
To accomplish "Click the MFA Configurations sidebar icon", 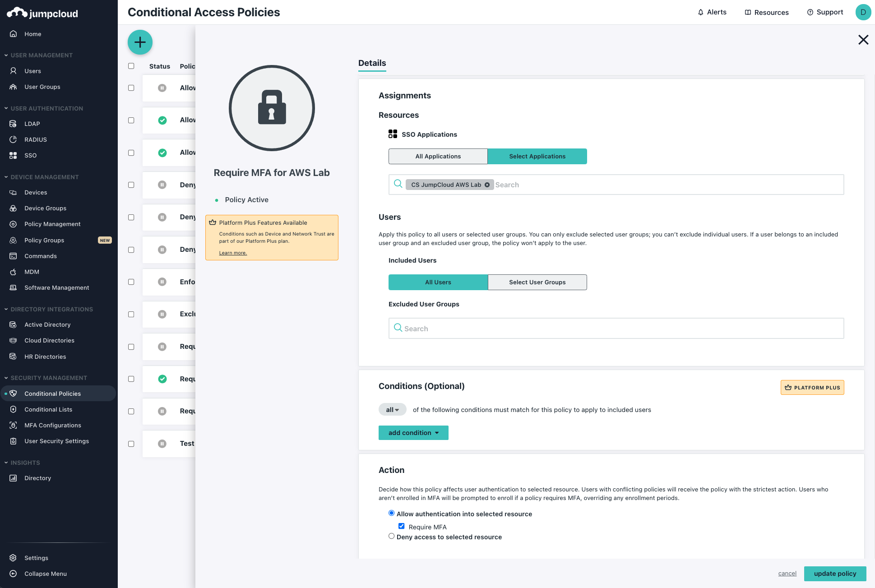I will [x=14, y=425].
